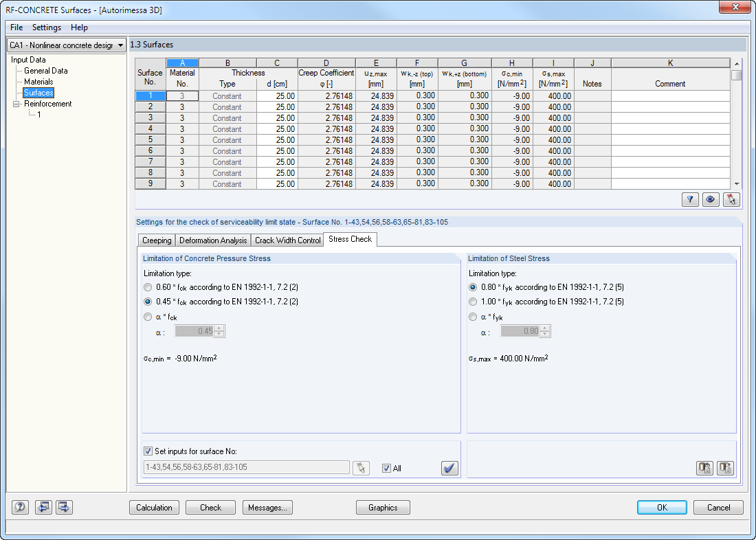
Task: Select 0.45 * fck concrete limitation
Action: 148,302
